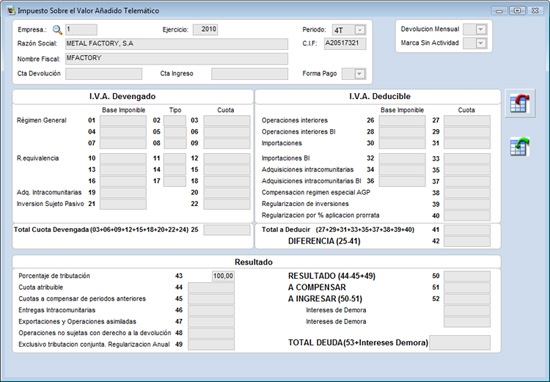This screenshot has height=382, width=550.
Task: Click box 19 Adq. Intracomunitarias base
Action: (123, 193)
